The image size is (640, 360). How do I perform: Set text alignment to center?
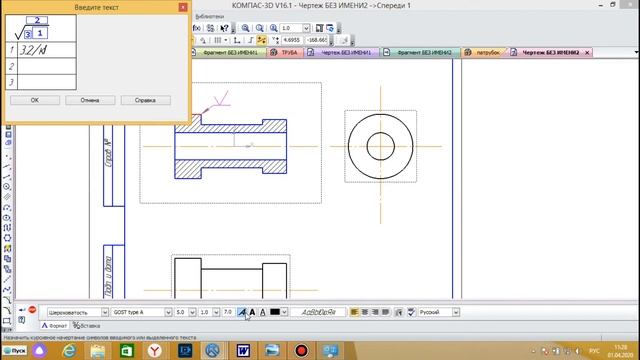(x=365, y=312)
